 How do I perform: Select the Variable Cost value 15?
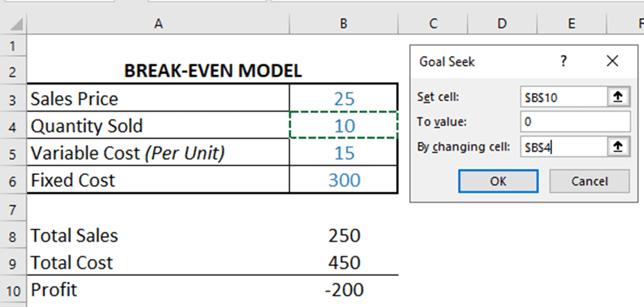[x=344, y=153]
